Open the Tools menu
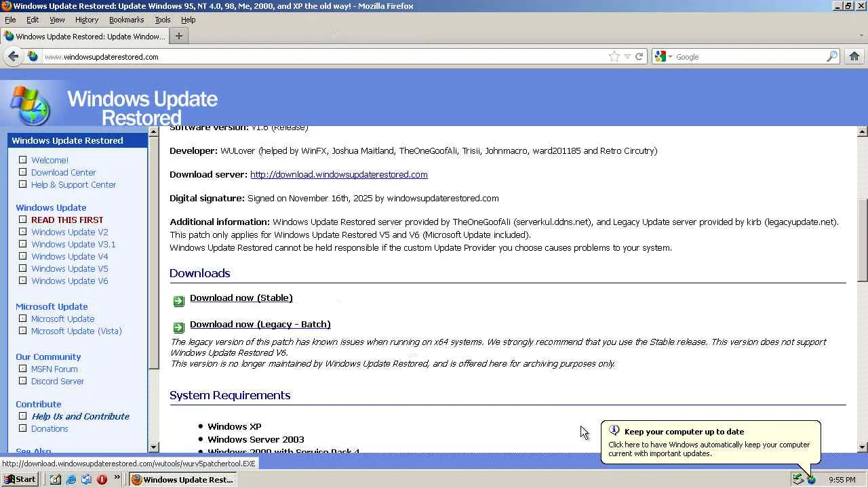This screenshot has width=868, height=488. [163, 20]
